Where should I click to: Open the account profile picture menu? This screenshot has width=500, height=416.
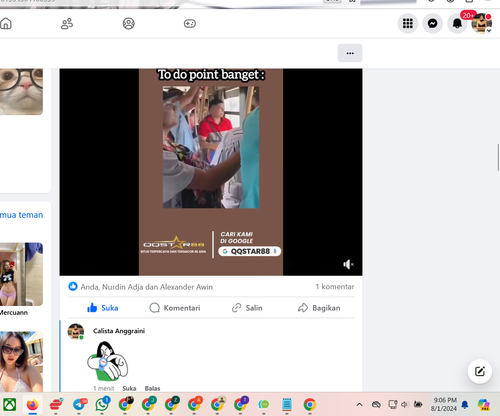pos(481,23)
